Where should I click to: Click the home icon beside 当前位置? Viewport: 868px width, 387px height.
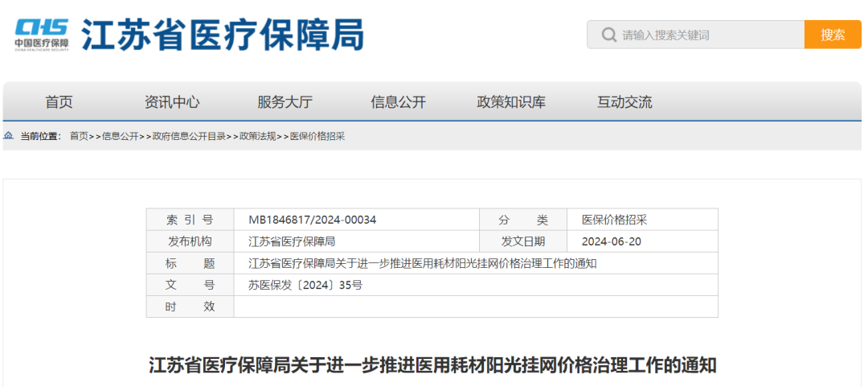click(9, 136)
